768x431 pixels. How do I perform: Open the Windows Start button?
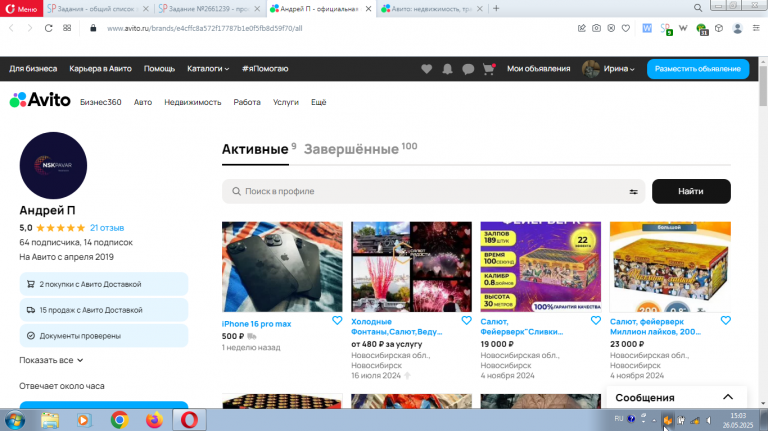(15, 420)
